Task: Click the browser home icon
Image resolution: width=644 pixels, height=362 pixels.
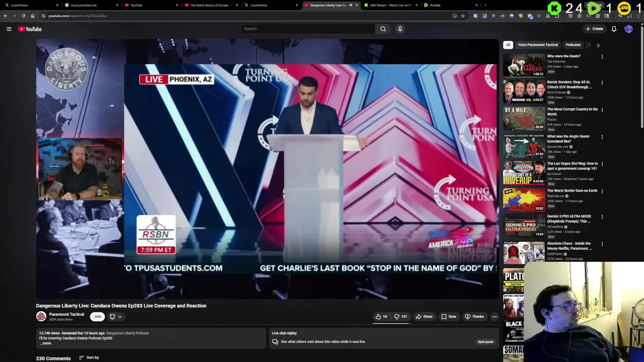Action: 33,16
